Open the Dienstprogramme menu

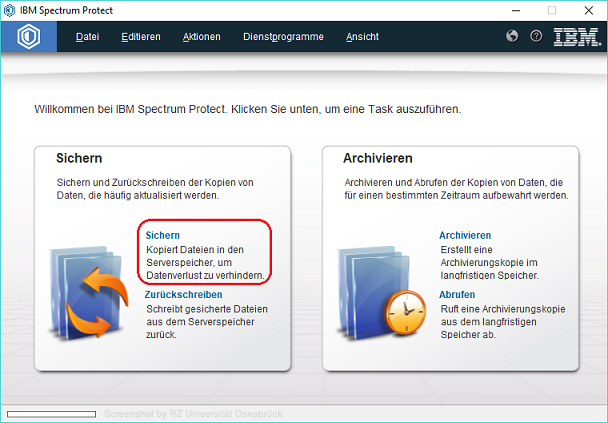(283, 37)
